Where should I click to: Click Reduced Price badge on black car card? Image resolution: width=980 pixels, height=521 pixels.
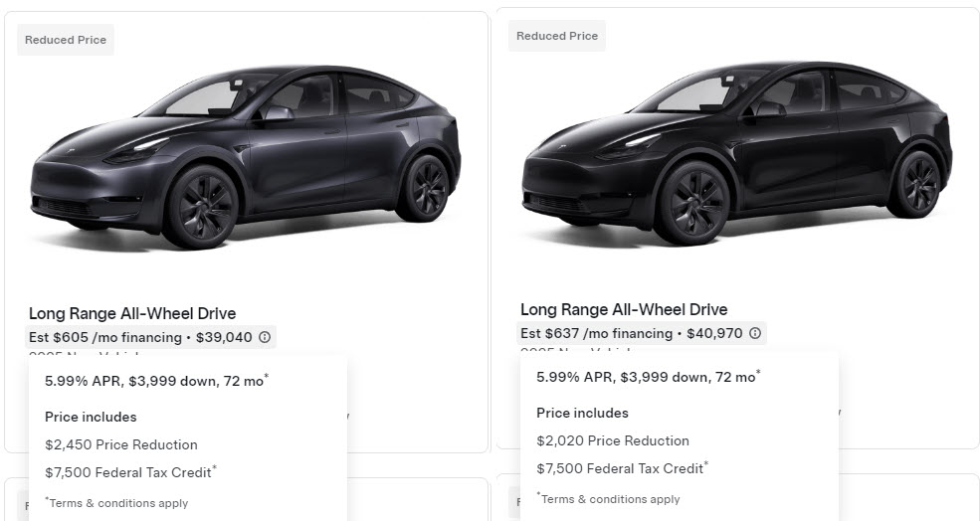point(557,36)
